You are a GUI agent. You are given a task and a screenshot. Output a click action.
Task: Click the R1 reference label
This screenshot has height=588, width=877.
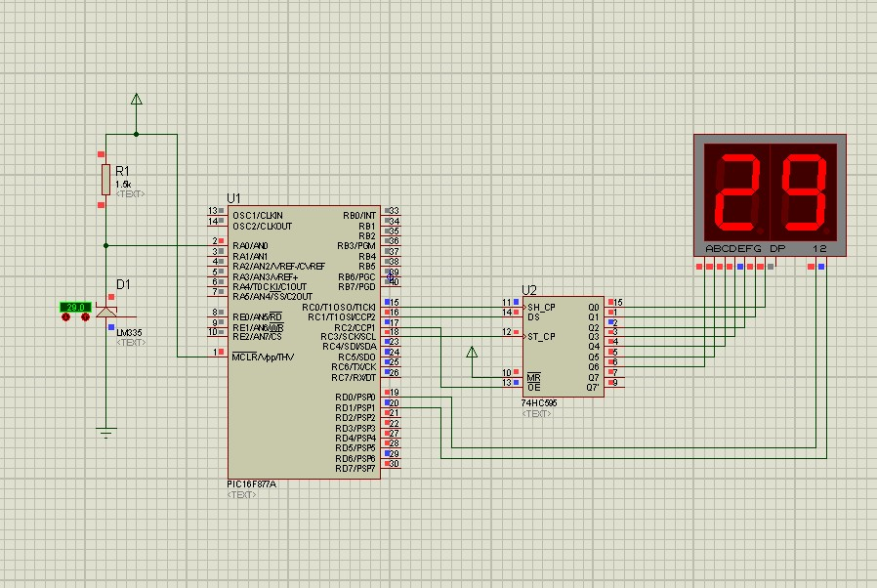pos(122,171)
